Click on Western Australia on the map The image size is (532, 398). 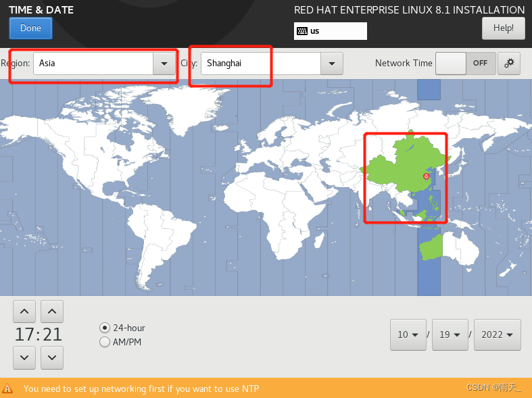click(x=431, y=247)
